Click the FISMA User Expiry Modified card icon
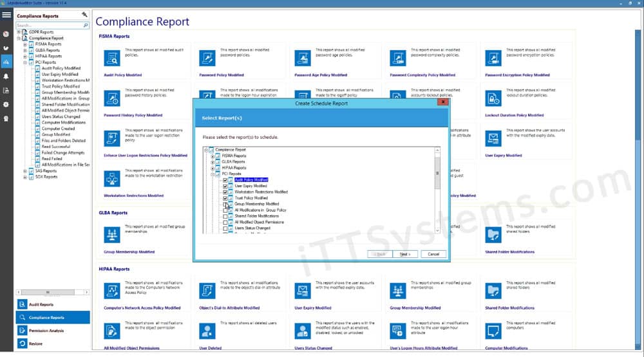Screen dimensions: 644x357 pyautogui.click(x=493, y=139)
